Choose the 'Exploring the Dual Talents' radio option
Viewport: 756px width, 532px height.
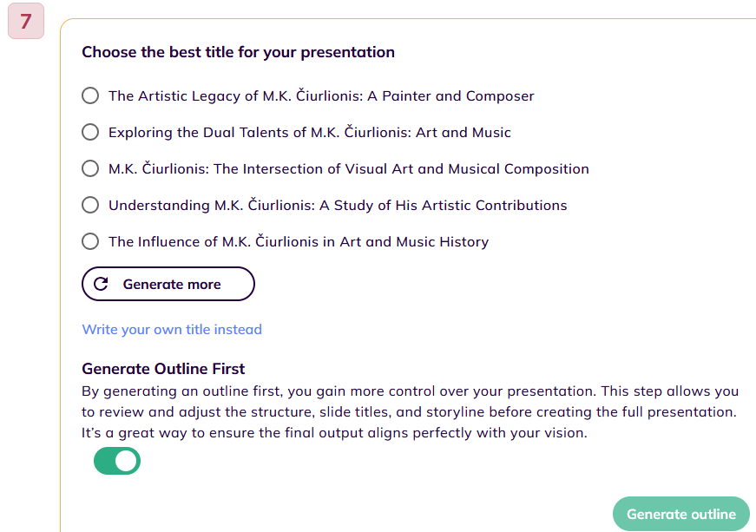[x=90, y=132]
